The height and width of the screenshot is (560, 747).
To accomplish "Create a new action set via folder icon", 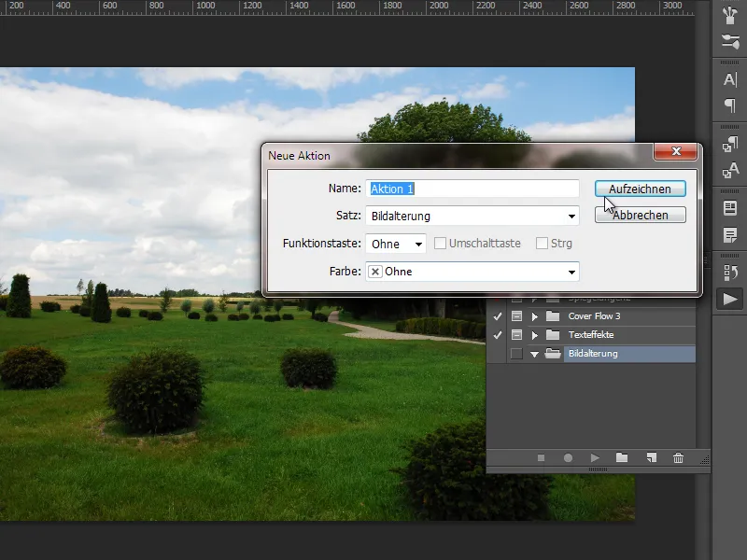I will 622,457.
